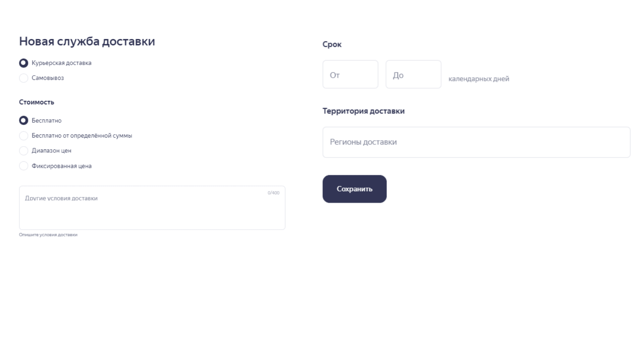Select the Бесплатно cost option

point(23,120)
